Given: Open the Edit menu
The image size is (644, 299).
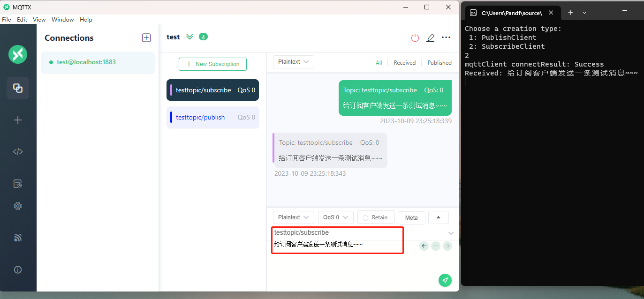Looking at the screenshot, I should click(x=22, y=20).
